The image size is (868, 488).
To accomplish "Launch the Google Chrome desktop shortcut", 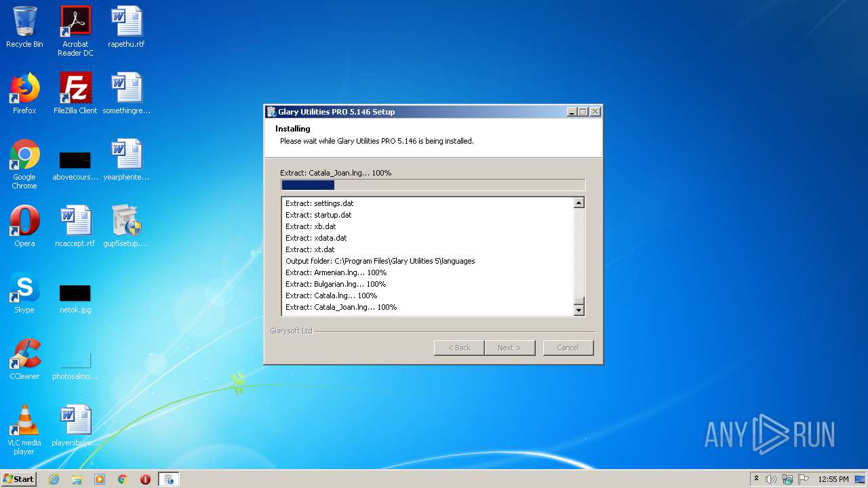I will pos(24,164).
